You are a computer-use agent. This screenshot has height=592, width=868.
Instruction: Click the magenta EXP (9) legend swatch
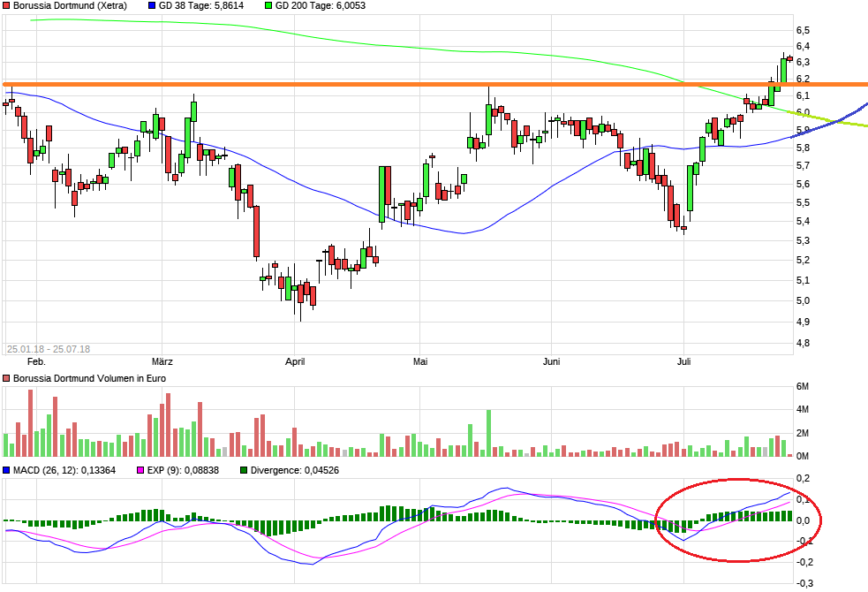tap(140, 470)
